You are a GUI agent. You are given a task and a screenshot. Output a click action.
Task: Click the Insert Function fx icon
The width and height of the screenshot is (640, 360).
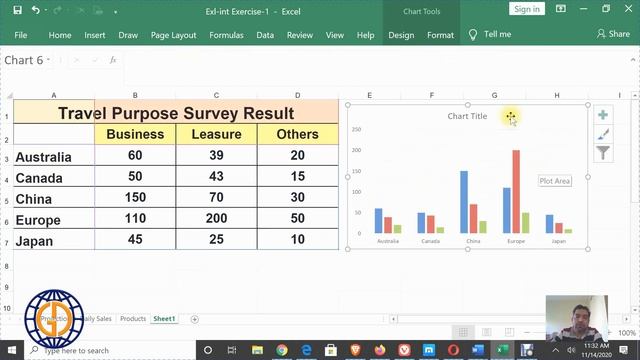coord(113,60)
